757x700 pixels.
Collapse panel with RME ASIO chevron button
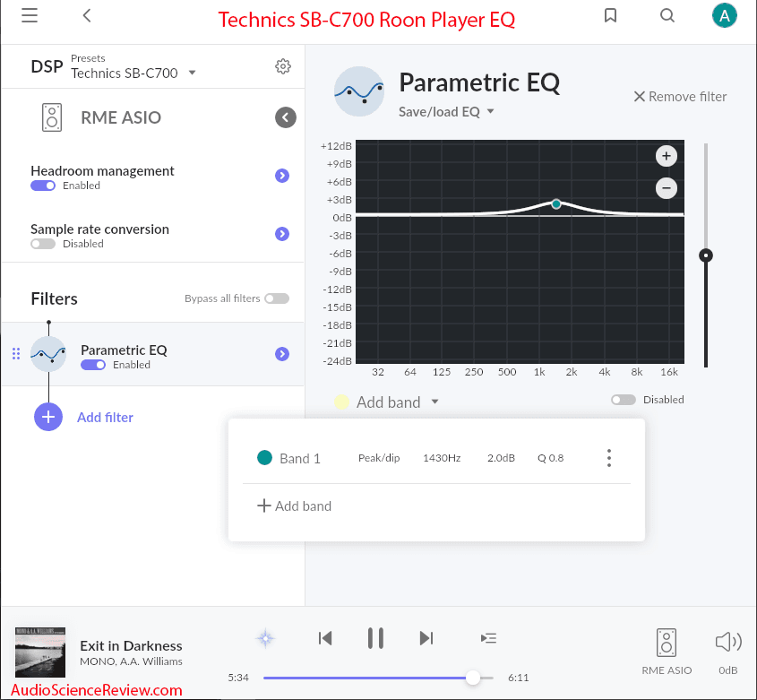click(x=285, y=117)
